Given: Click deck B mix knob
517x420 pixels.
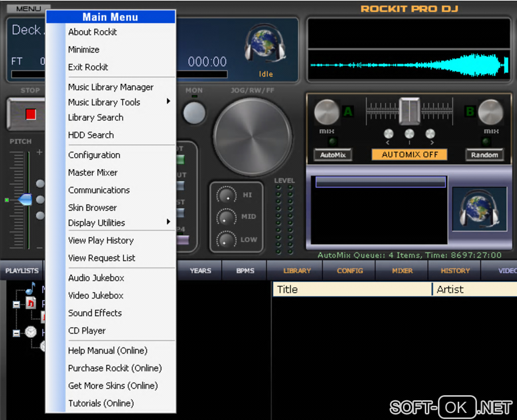Looking at the screenshot, I should [x=490, y=112].
